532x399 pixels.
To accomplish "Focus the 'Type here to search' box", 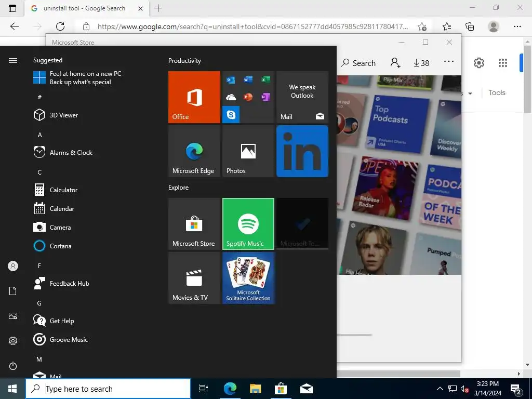I will pos(108,389).
